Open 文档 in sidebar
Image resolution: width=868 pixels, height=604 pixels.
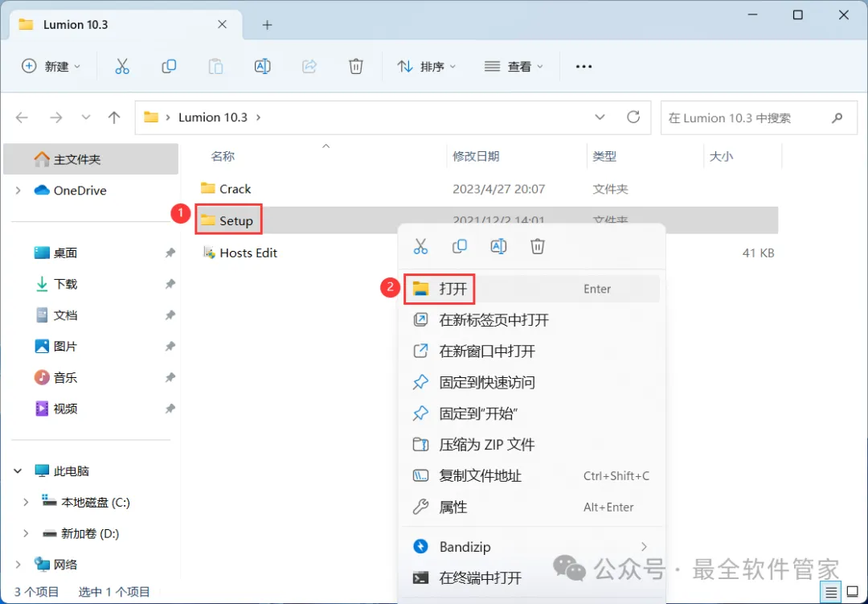65,315
